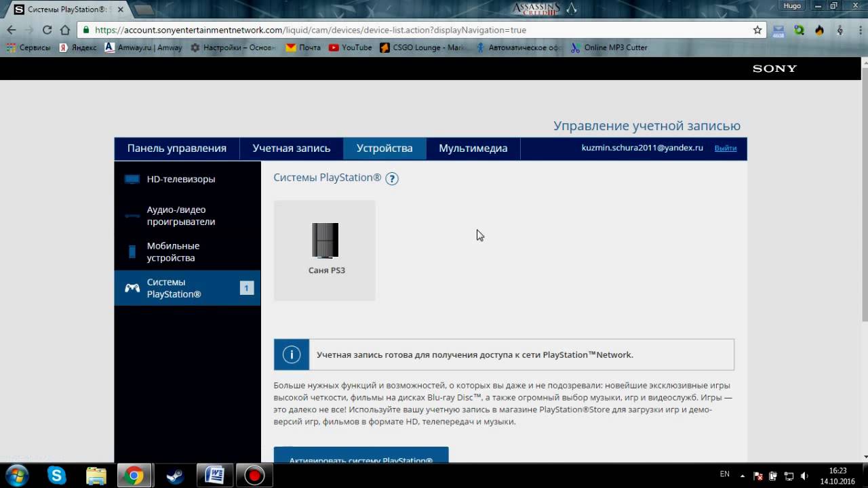Switch to Chrome in the taskbar
Image resolution: width=868 pixels, height=488 pixels.
coord(135,476)
